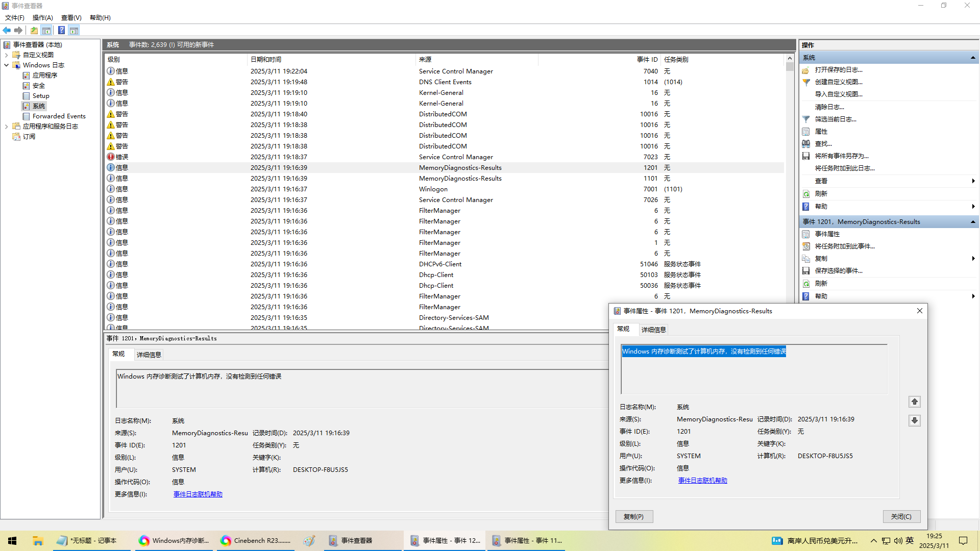
Task: Expand the 自定义视图 tree node
Action: pyautogui.click(x=6, y=55)
